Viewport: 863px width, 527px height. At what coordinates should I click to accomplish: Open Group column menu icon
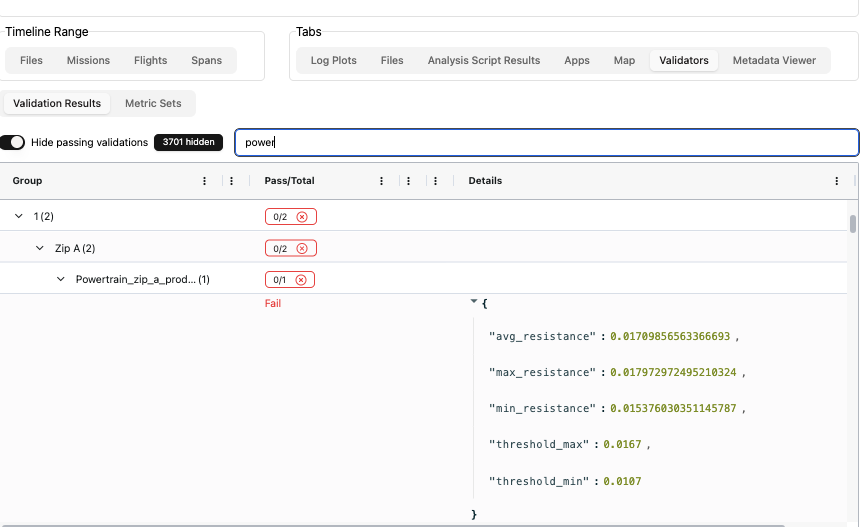point(204,181)
